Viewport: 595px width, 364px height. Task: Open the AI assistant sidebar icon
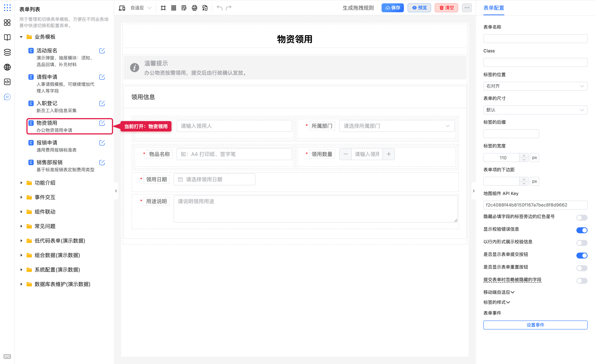point(7,97)
